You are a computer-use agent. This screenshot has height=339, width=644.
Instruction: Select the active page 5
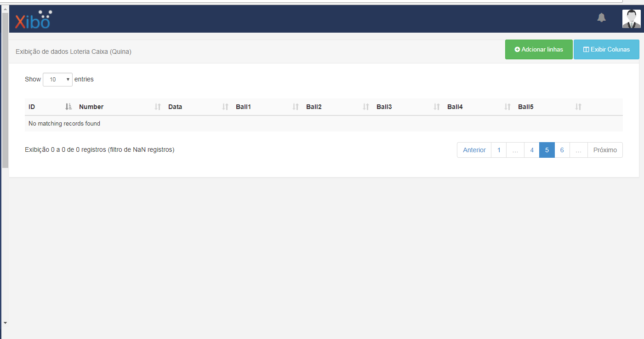point(547,150)
